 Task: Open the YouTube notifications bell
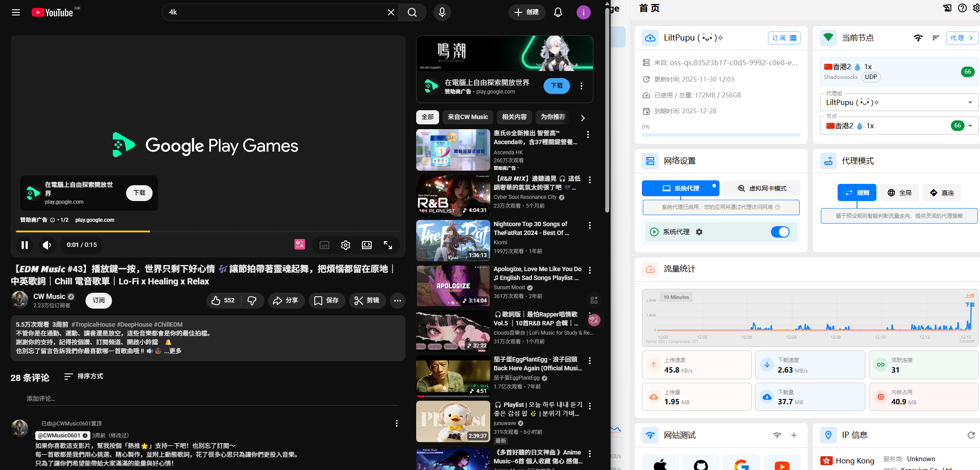click(558, 12)
